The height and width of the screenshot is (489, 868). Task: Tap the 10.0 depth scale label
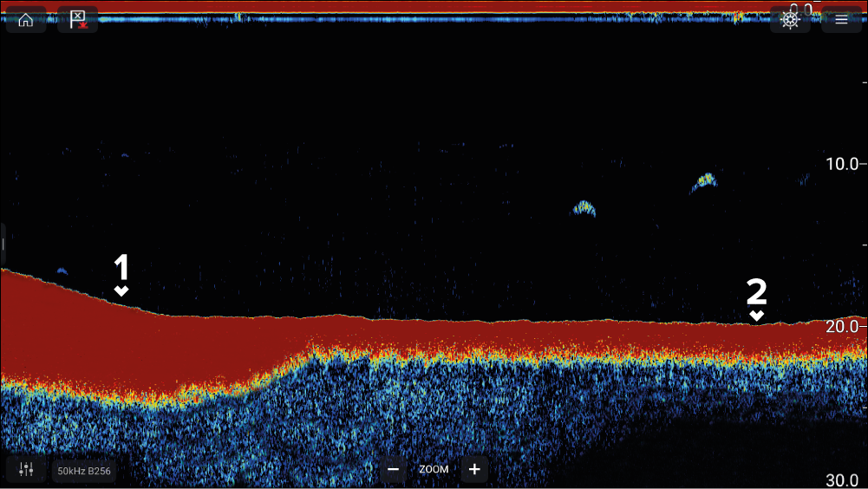coord(840,164)
